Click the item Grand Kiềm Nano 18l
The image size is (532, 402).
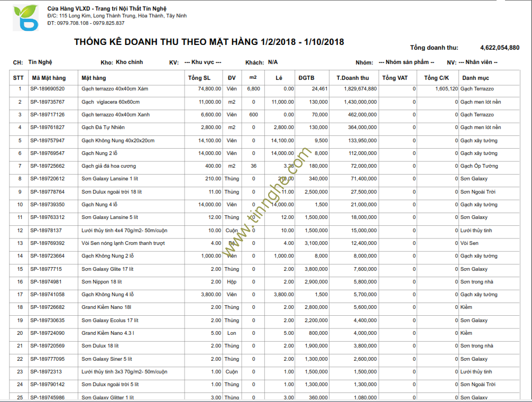click(106, 307)
